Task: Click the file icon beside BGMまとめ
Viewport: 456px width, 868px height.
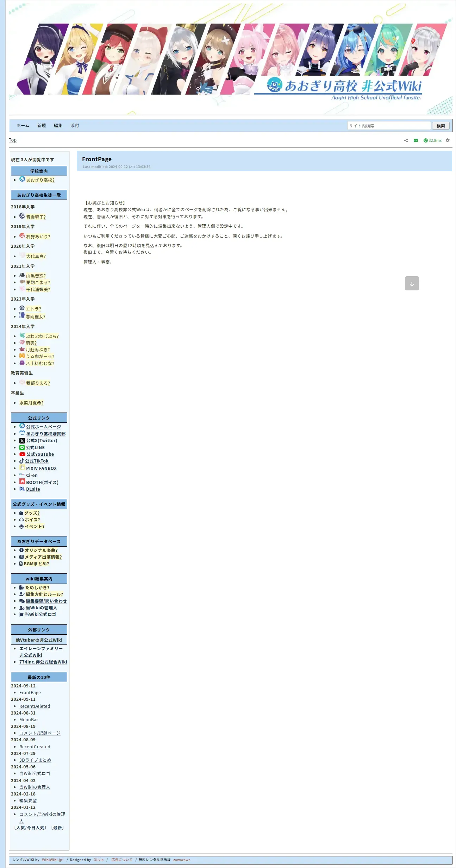Action: tap(21, 564)
